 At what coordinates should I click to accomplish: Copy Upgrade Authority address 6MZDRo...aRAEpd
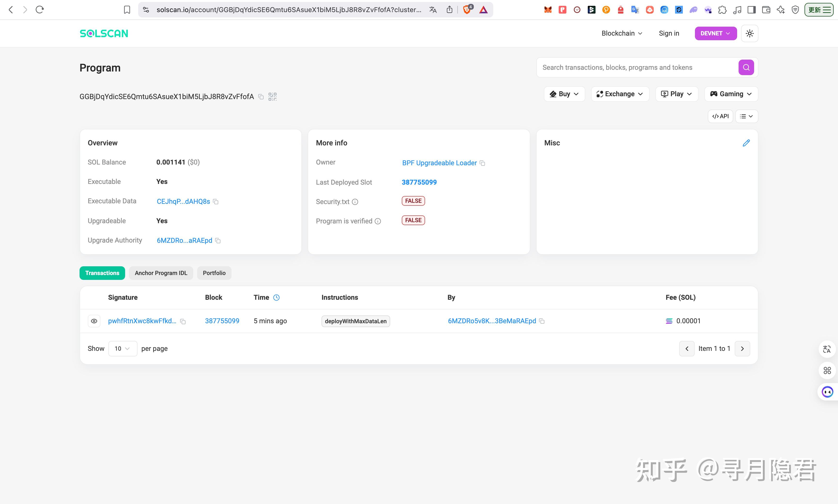[x=218, y=241]
